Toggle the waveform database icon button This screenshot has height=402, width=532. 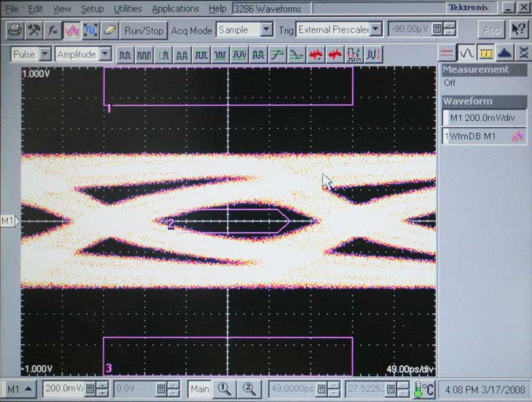[x=72, y=30]
